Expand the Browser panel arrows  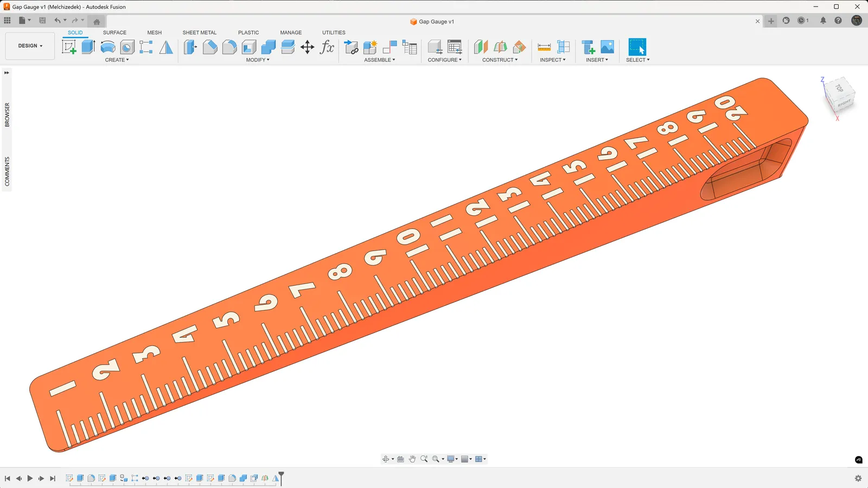tap(7, 73)
